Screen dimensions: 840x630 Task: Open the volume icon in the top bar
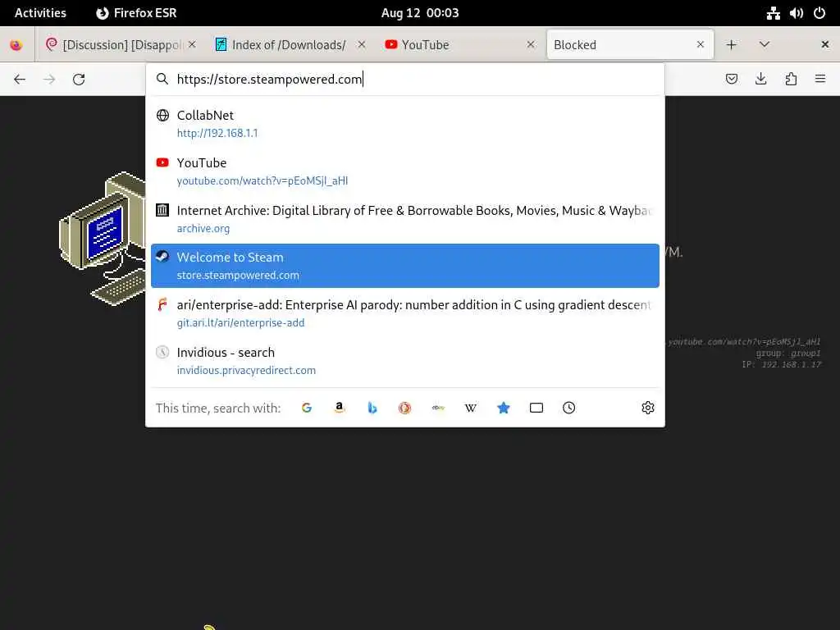(x=796, y=13)
